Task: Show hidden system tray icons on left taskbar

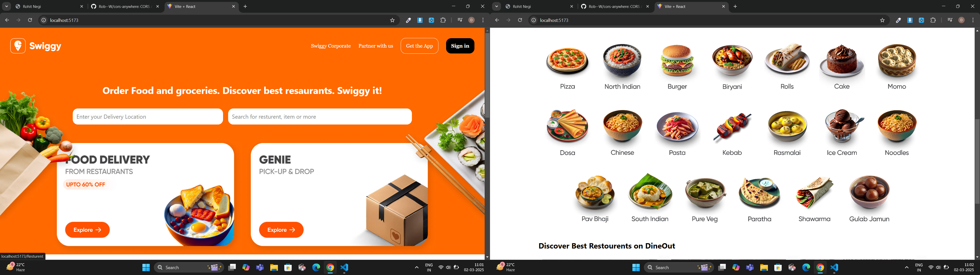Action: [416, 267]
